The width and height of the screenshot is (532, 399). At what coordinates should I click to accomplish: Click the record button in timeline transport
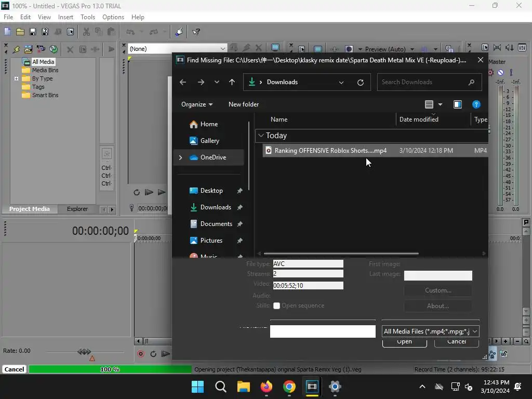click(x=141, y=354)
